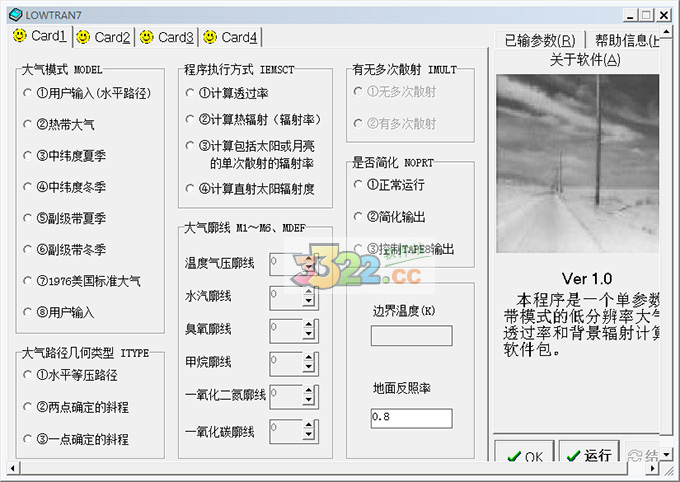Click the 运行 run button
The image size is (680, 482).
pos(589,452)
